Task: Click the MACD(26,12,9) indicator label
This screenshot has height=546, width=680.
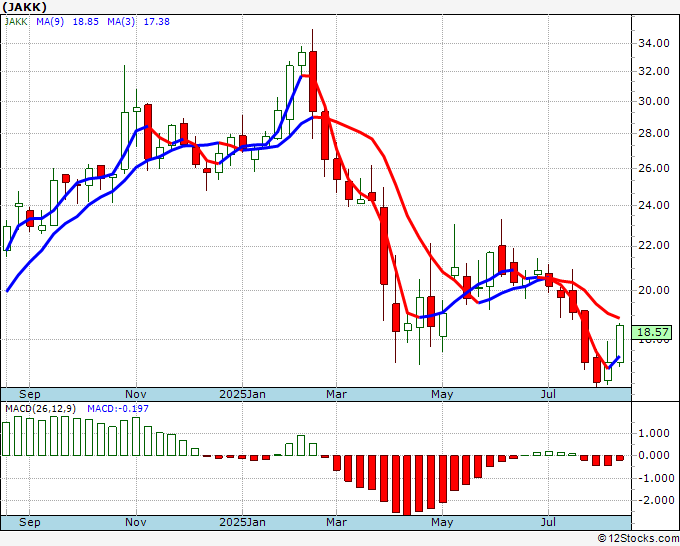Action: point(41,409)
